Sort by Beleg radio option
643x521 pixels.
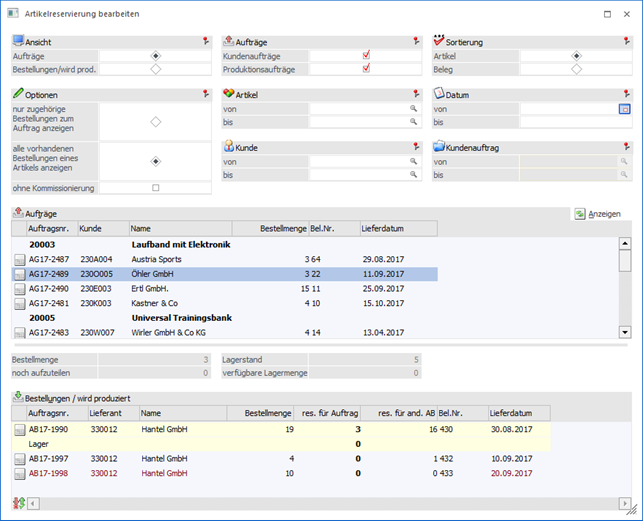tap(576, 69)
